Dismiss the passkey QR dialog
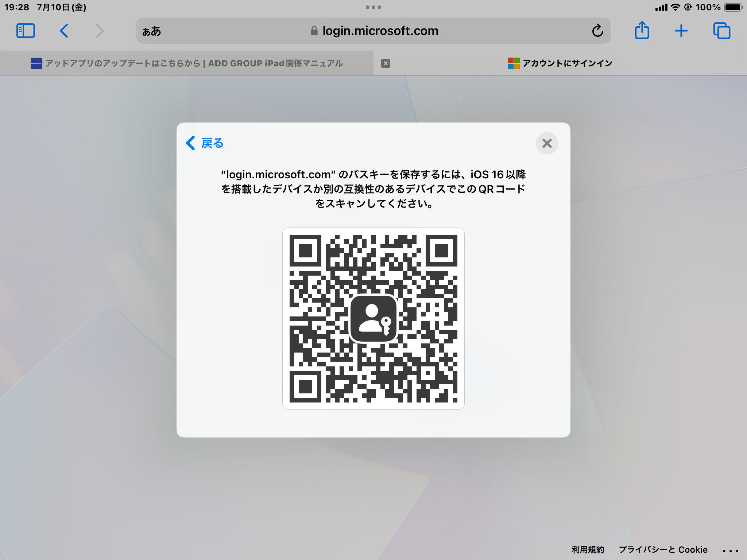The height and width of the screenshot is (560, 747). tap(547, 143)
